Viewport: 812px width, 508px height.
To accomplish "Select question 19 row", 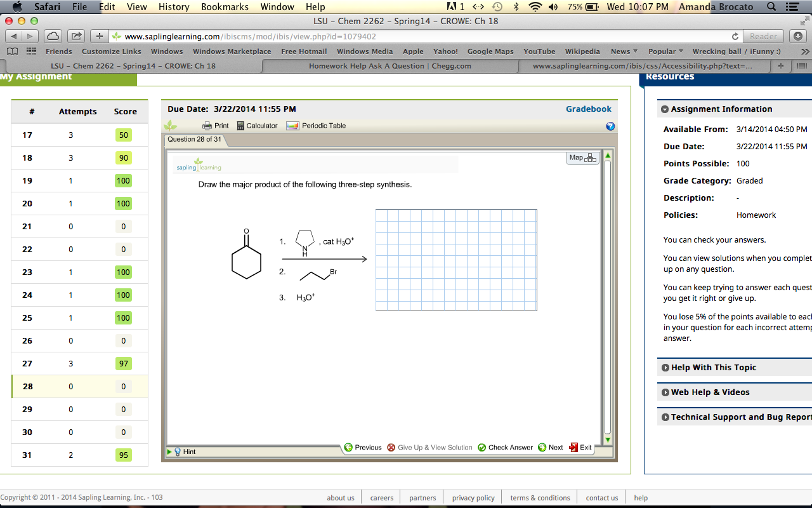I will [79, 181].
